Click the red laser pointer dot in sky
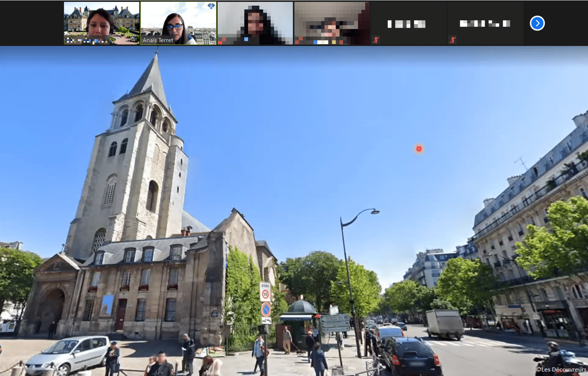This screenshot has height=376, width=588. pyautogui.click(x=419, y=149)
